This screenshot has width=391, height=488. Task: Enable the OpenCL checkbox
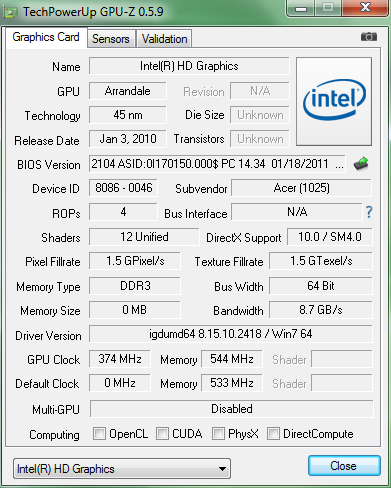pos(99,434)
